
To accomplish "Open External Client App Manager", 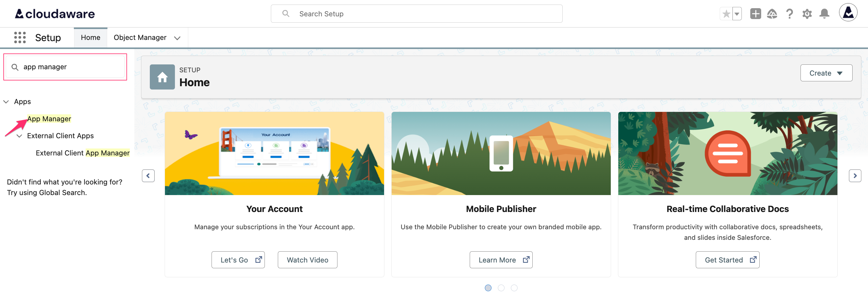I will (x=83, y=153).
